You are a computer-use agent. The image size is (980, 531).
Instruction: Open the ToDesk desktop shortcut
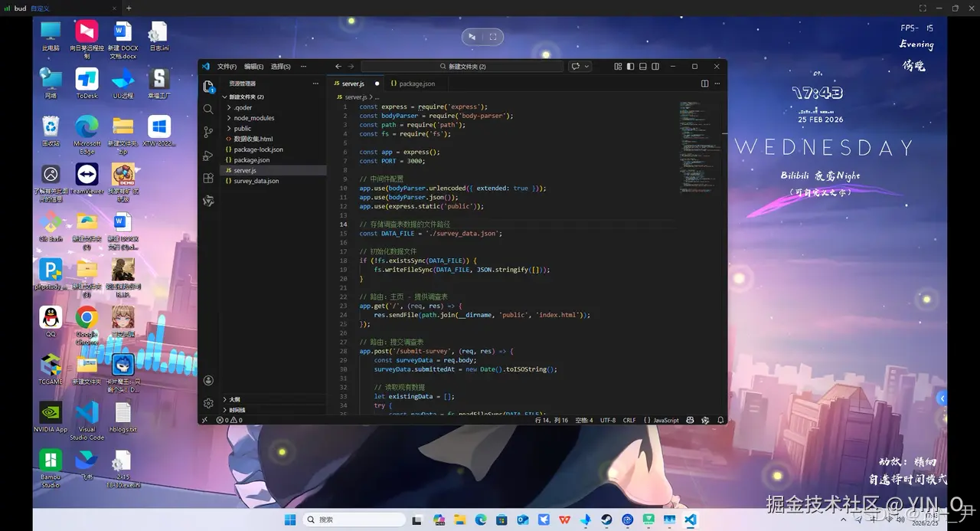87,83
